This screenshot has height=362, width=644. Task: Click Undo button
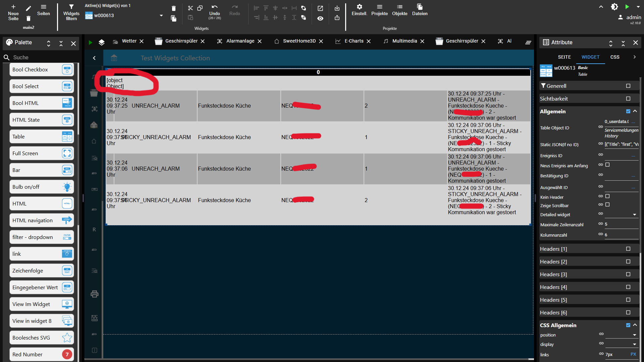point(215,12)
